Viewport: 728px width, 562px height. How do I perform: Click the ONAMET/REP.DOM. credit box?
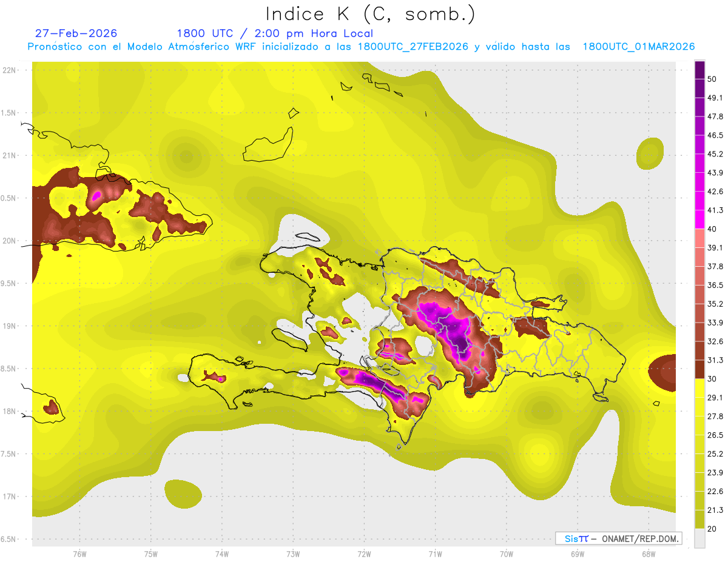[618, 538]
